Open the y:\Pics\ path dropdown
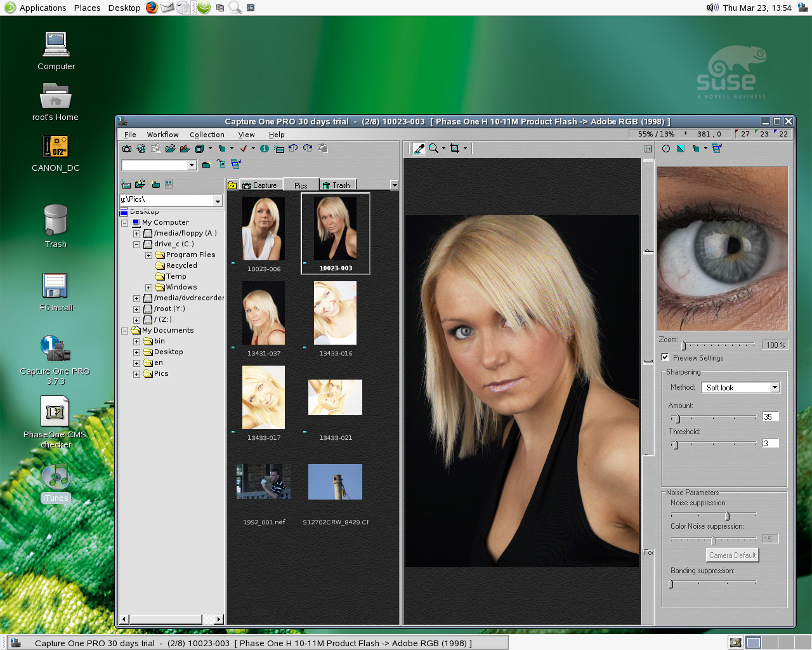Image resolution: width=812 pixels, height=650 pixels. pos(218,201)
